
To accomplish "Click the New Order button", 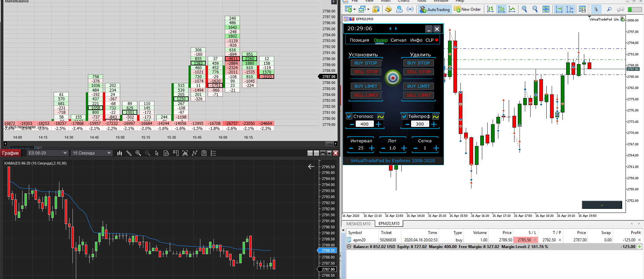I will (x=467, y=9).
